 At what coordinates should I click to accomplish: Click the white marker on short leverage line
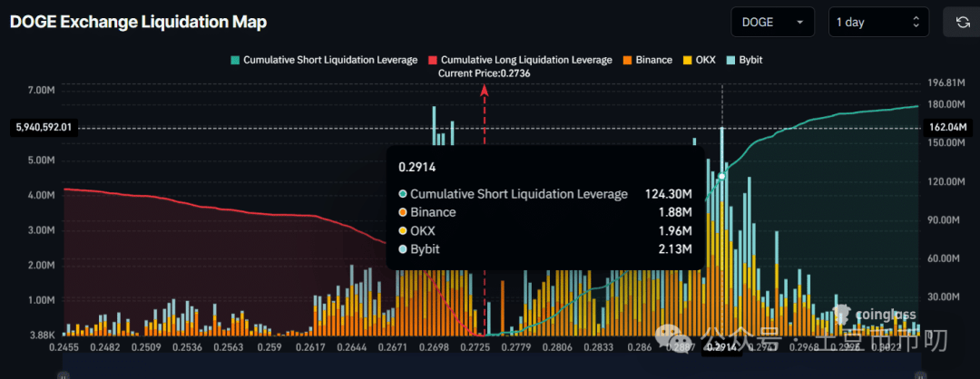pos(722,177)
